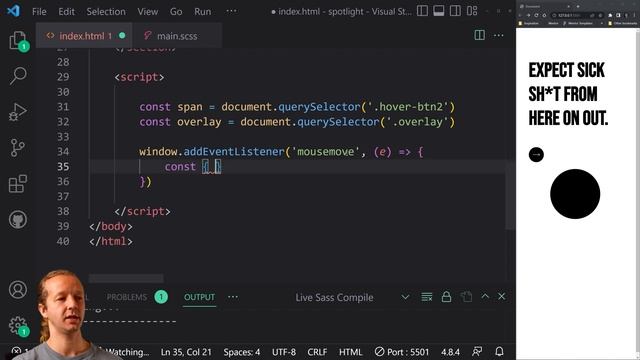Switch to the OUTPUT panel tab
The width and height of the screenshot is (640, 360).
[x=199, y=297]
